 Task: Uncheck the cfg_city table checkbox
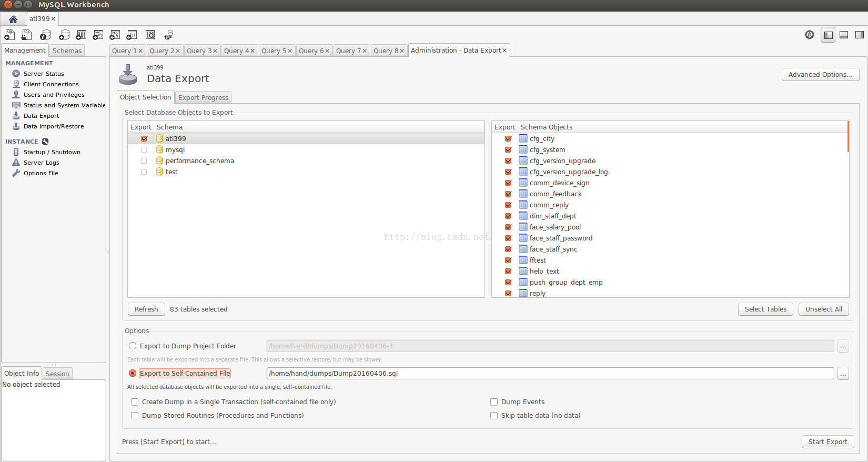(x=508, y=139)
